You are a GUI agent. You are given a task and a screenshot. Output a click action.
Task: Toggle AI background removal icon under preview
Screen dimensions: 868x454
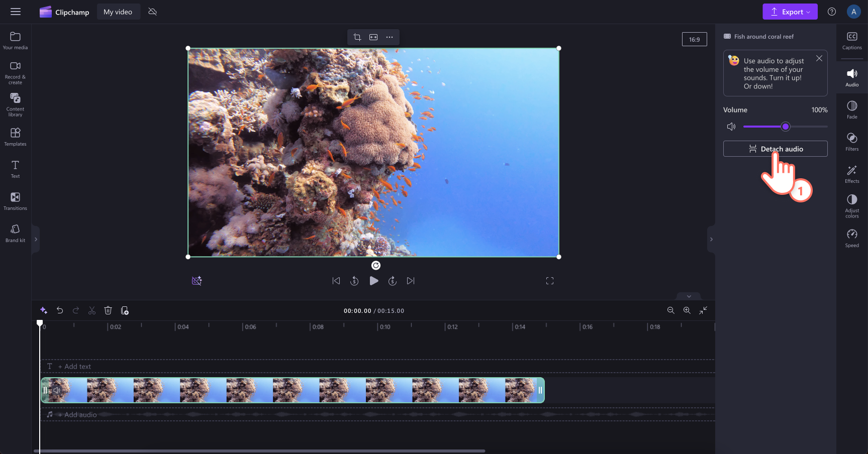pos(197,281)
